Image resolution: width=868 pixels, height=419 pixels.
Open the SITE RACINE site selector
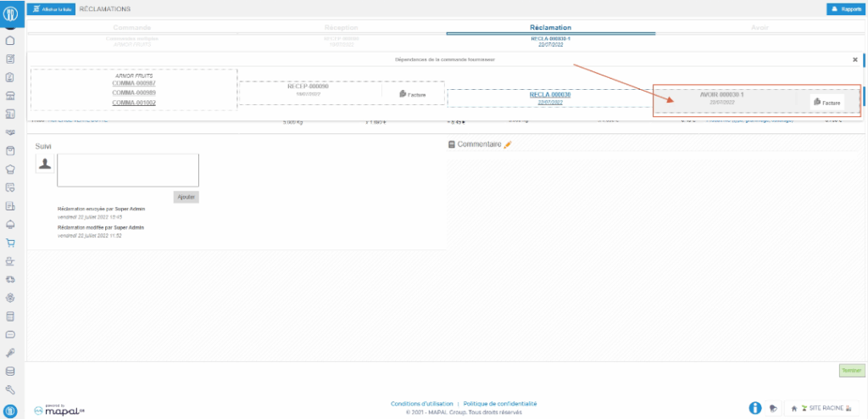[x=821, y=408]
